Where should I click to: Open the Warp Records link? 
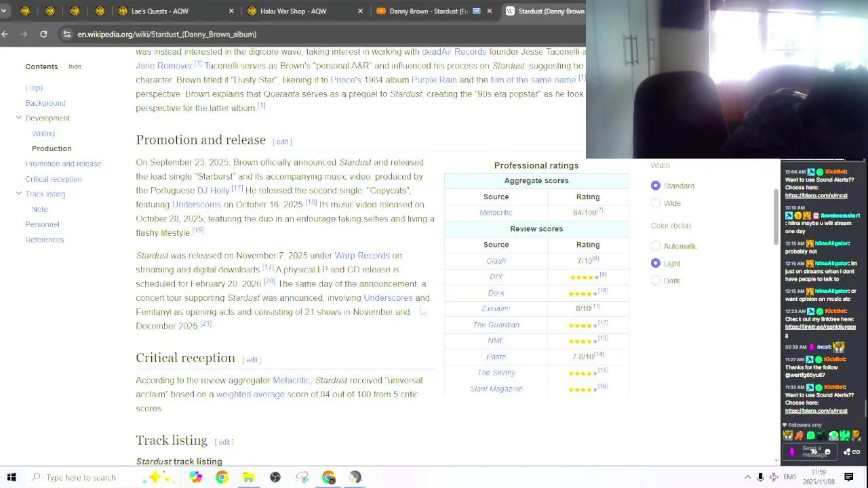[362, 256]
